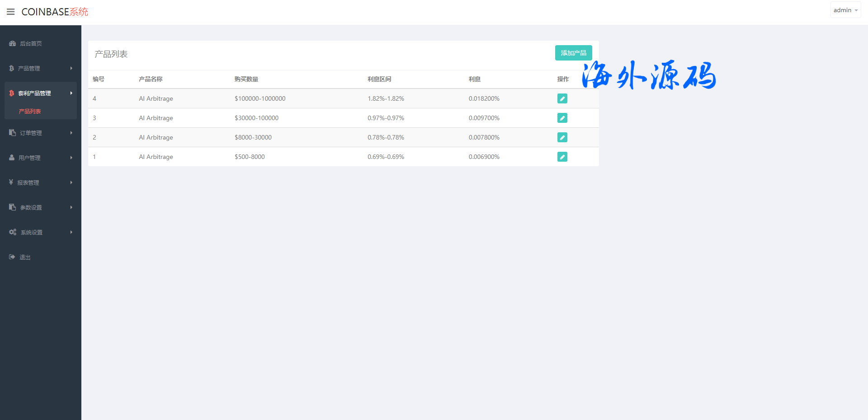Expand the 报表管理 submenu arrow
868x420 pixels.
[x=71, y=182]
